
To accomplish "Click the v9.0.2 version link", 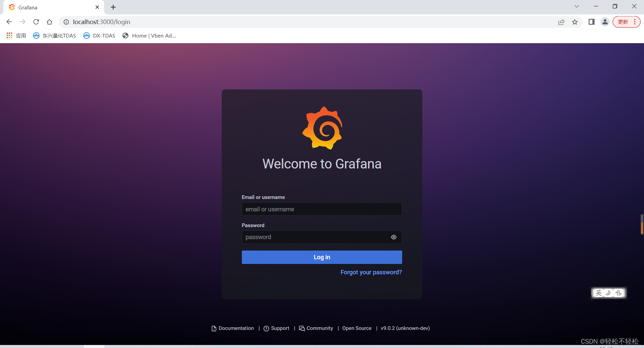I will point(405,328).
